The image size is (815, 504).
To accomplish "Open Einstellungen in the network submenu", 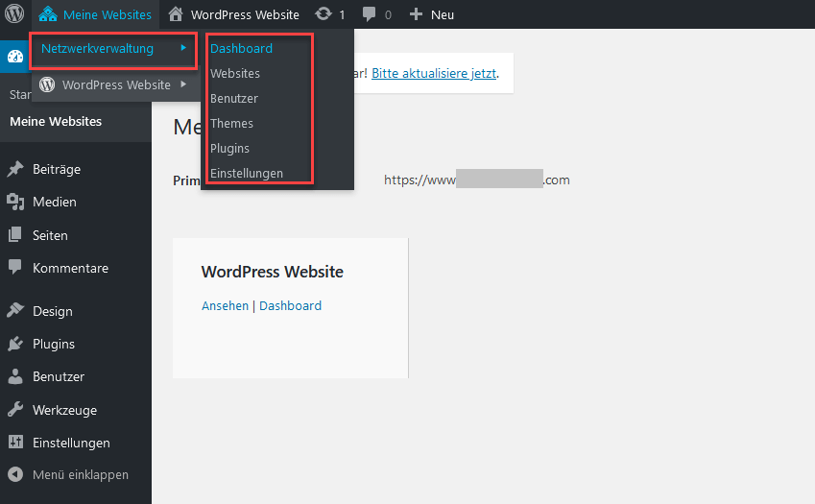I will [247, 173].
